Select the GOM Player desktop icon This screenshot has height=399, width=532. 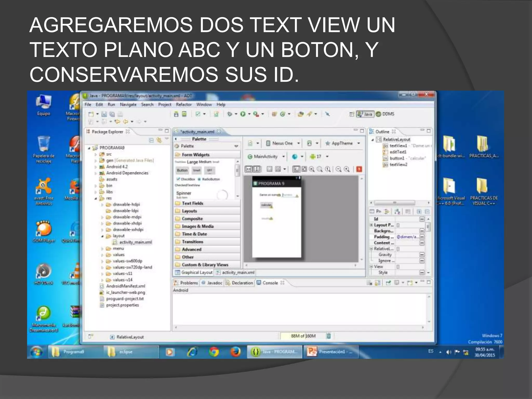pyautogui.click(x=44, y=231)
